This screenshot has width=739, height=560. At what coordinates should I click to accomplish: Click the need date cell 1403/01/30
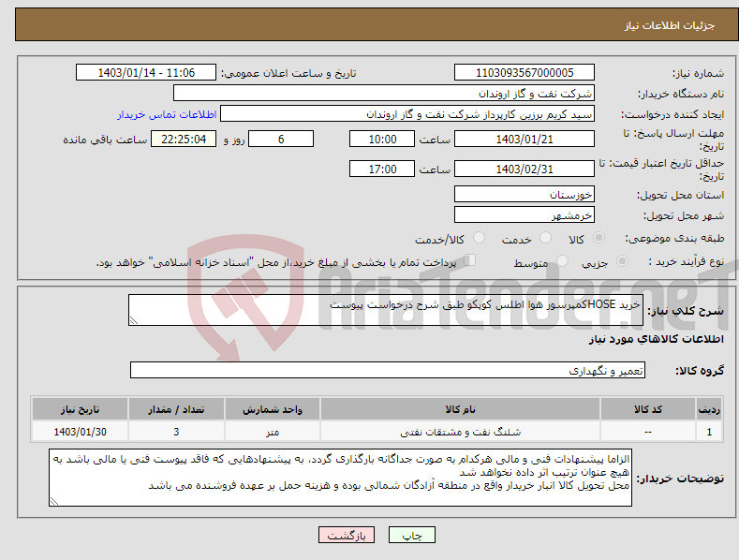(x=81, y=432)
